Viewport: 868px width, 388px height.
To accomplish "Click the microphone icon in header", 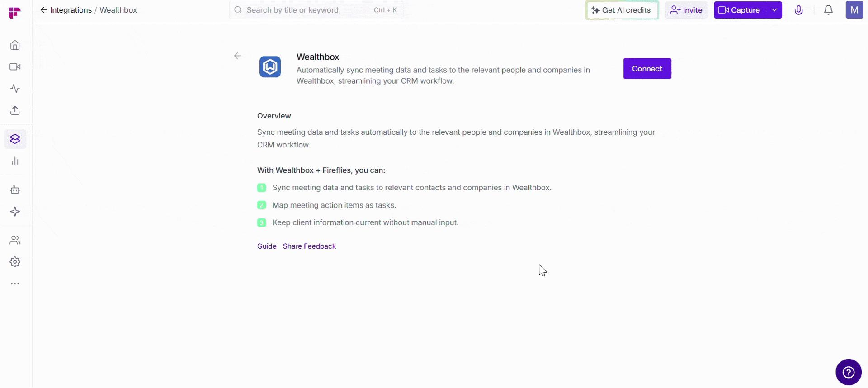I will [799, 10].
